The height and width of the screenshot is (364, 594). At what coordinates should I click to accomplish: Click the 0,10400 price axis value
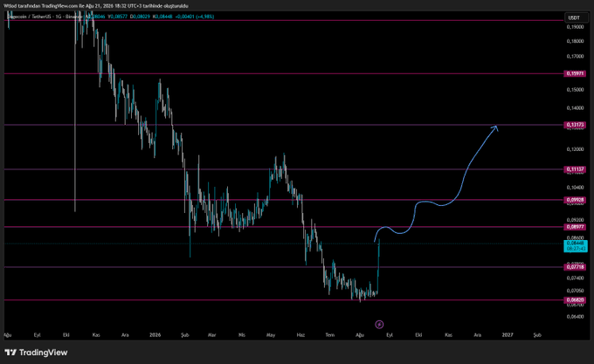point(575,188)
